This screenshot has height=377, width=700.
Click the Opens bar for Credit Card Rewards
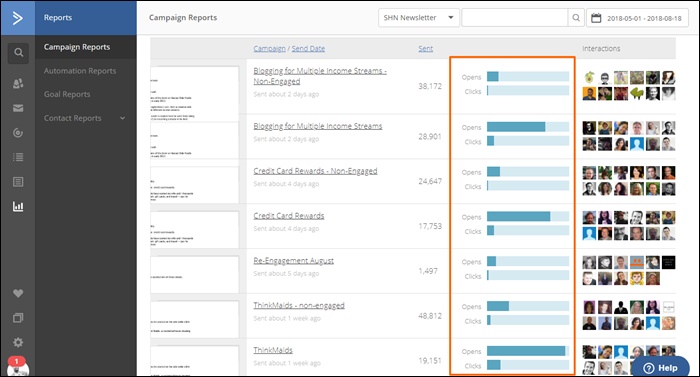point(528,217)
